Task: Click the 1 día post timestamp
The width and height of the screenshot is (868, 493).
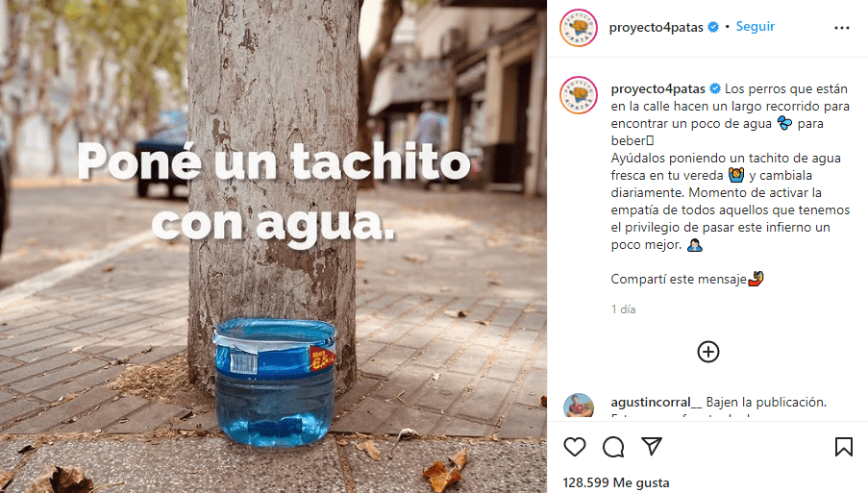Action: tap(623, 309)
